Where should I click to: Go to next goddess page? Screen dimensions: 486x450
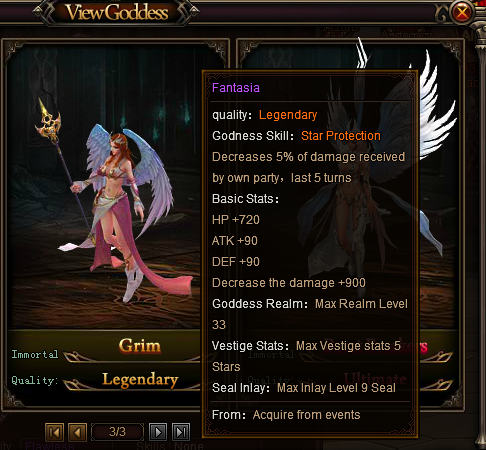point(158,432)
